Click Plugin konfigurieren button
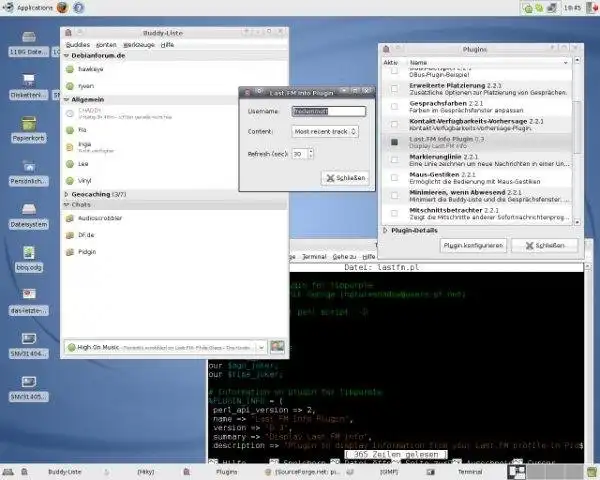The height and width of the screenshot is (480, 600). [x=473, y=245]
